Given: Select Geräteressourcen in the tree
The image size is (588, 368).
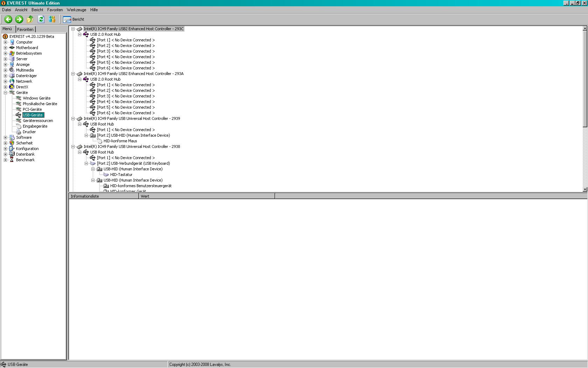Looking at the screenshot, I should tap(38, 121).
